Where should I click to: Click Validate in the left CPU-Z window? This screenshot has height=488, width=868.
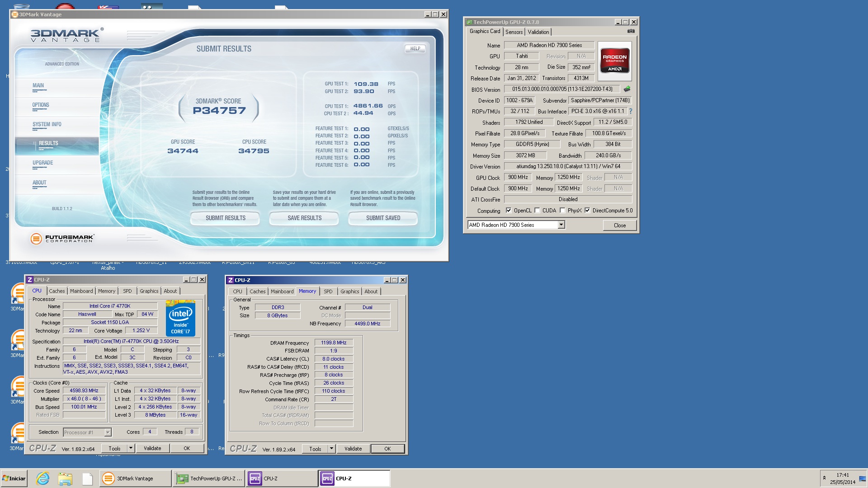click(152, 448)
